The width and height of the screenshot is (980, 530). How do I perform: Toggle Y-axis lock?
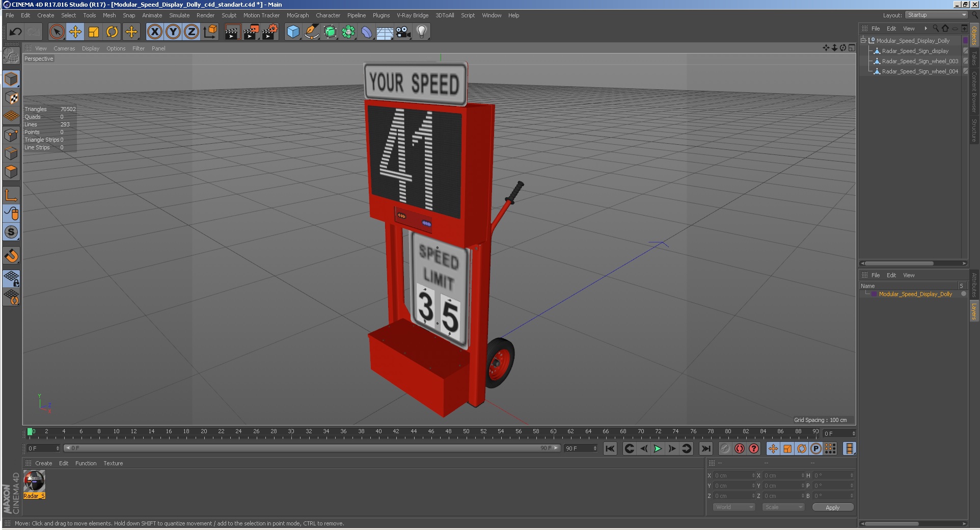[173, 32]
